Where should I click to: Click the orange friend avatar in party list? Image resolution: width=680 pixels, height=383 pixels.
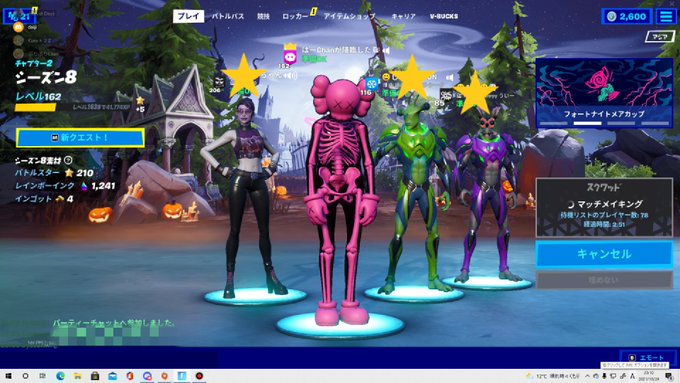18,27
